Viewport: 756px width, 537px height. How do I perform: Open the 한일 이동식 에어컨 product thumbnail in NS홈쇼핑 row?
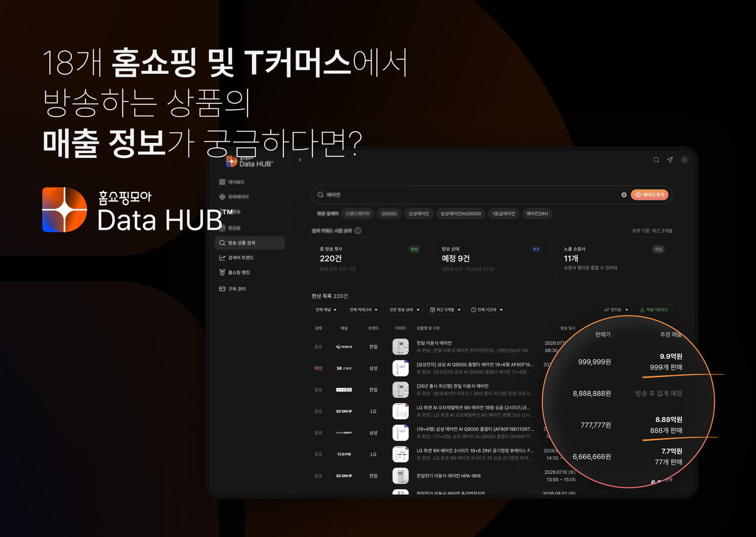401,347
